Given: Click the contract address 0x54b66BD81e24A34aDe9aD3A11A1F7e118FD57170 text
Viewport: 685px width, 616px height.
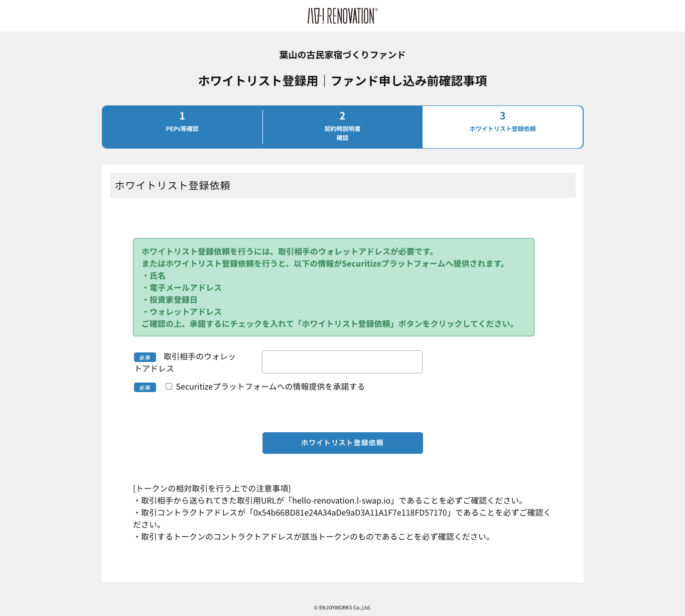Looking at the screenshot, I should (x=350, y=513).
